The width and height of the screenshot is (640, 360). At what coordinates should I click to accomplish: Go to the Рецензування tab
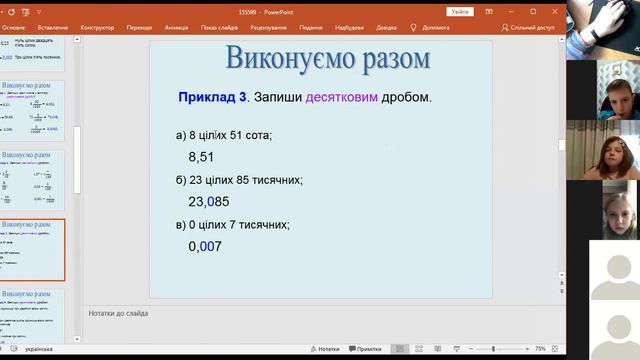click(x=269, y=28)
